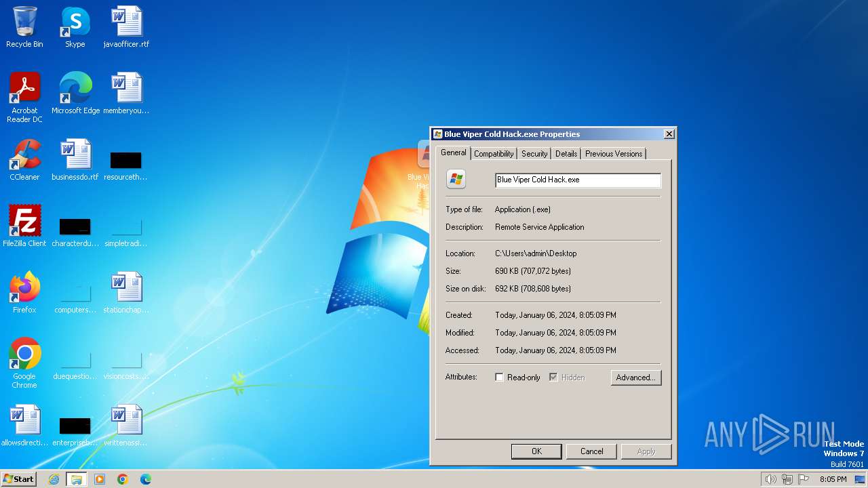This screenshot has height=488, width=868.
Task: Click the Start button
Action: tap(19, 479)
